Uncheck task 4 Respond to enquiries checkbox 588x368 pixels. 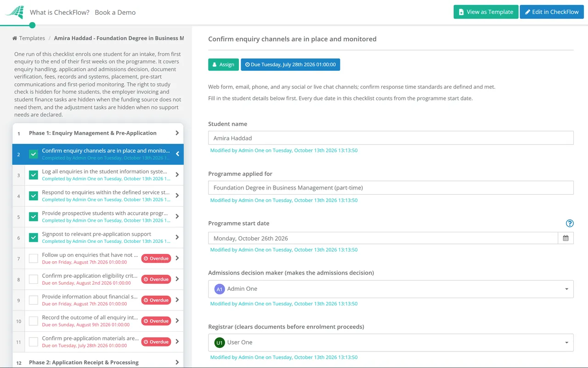(x=34, y=195)
